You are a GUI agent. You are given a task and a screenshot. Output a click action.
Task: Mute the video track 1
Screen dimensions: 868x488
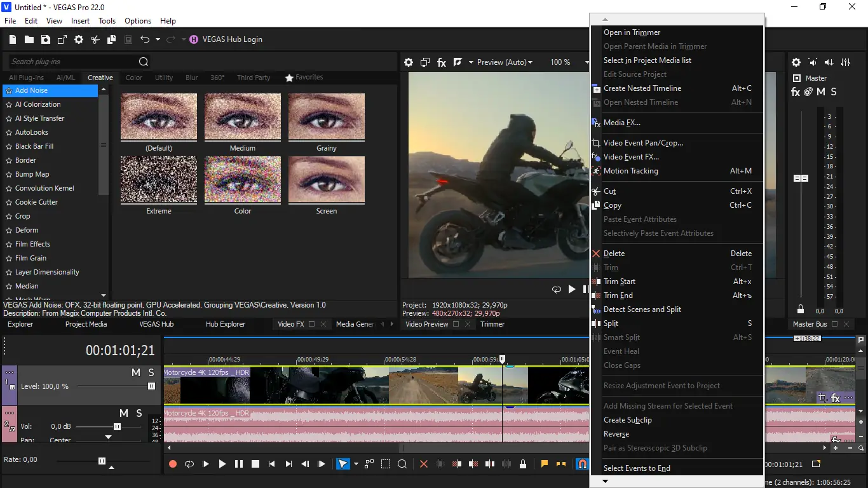(135, 373)
